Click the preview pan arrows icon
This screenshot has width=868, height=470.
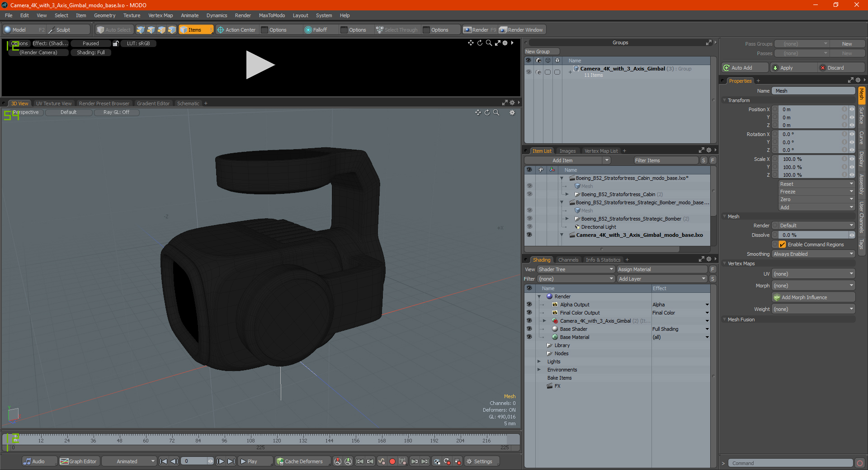coord(471,43)
